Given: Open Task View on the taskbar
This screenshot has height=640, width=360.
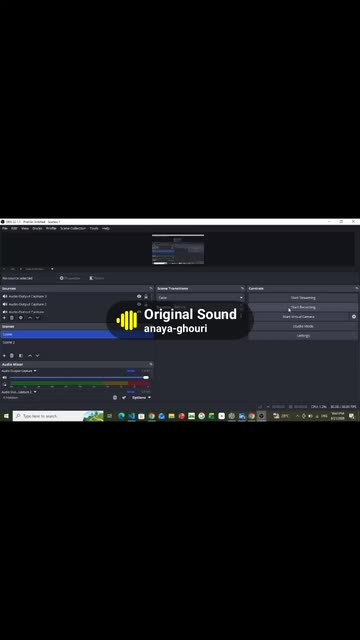Looking at the screenshot, I should (x=109, y=416).
